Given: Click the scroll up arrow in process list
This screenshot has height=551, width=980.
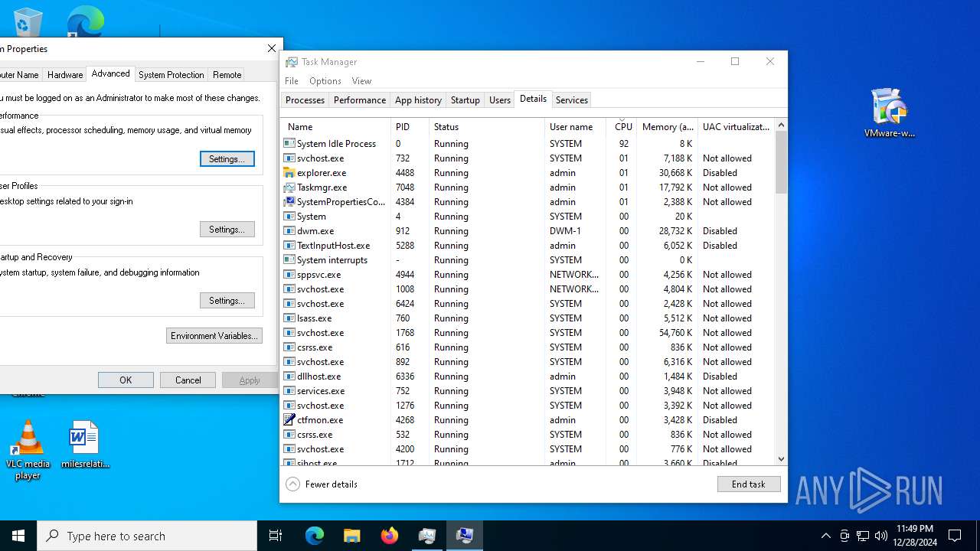Looking at the screenshot, I should coord(781,125).
